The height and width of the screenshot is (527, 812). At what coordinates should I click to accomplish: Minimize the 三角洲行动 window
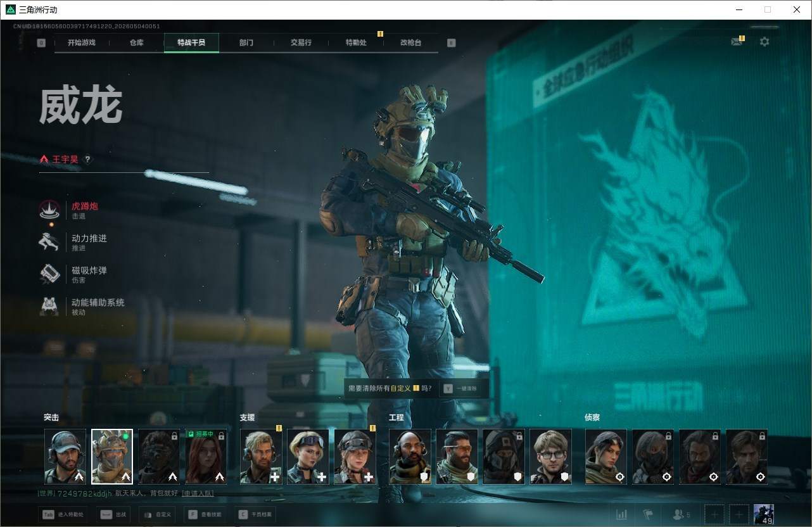coord(739,10)
